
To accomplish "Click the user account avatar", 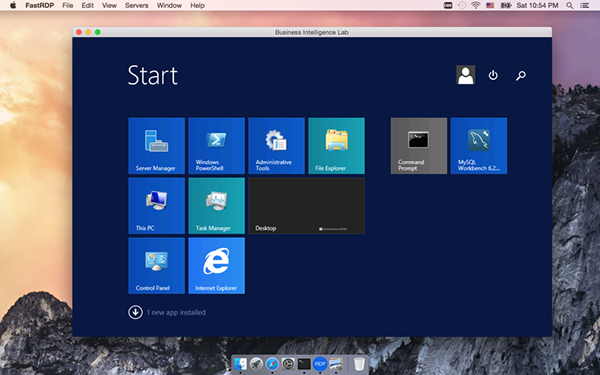I will 466,75.
